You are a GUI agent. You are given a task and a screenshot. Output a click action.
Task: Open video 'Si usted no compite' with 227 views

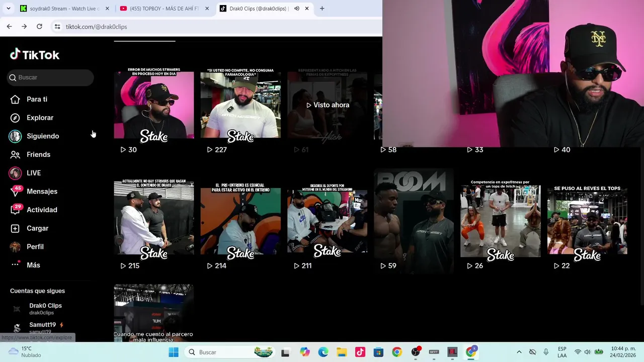[240, 105]
